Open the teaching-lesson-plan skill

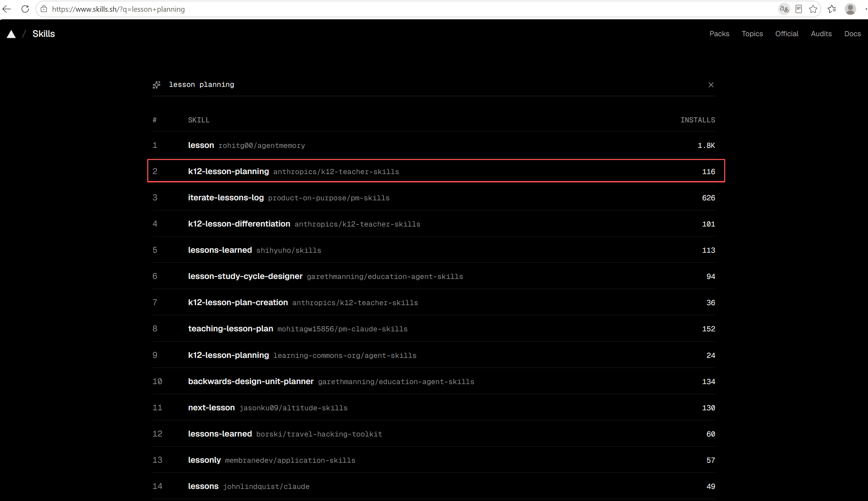tap(433, 329)
